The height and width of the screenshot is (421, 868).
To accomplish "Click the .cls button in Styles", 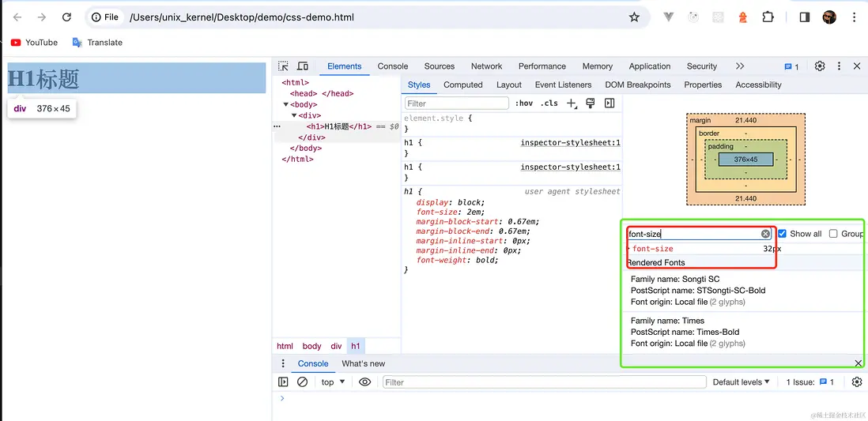I will point(549,103).
